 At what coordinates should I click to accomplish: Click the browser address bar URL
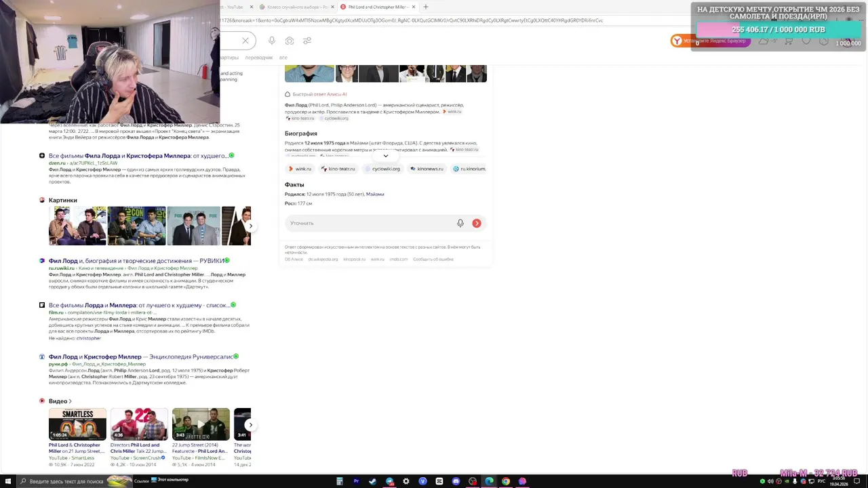[411, 20]
